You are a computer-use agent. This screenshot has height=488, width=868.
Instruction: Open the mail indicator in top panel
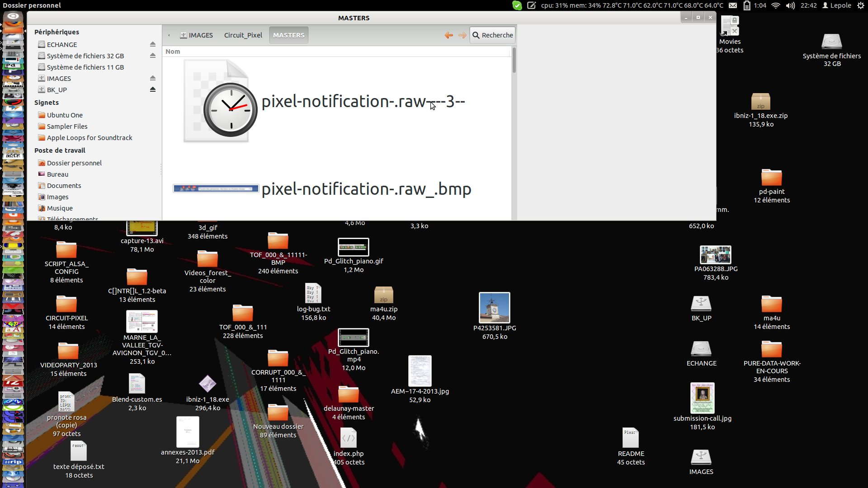click(x=733, y=5)
